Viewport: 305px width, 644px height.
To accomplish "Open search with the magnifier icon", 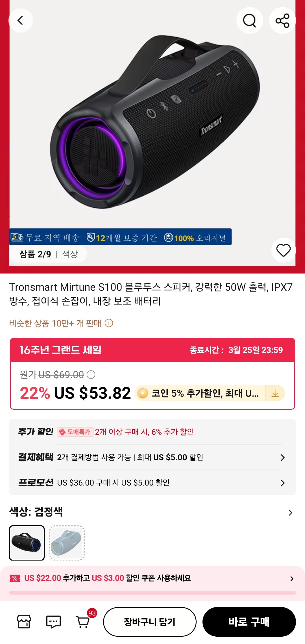I will tap(250, 21).
